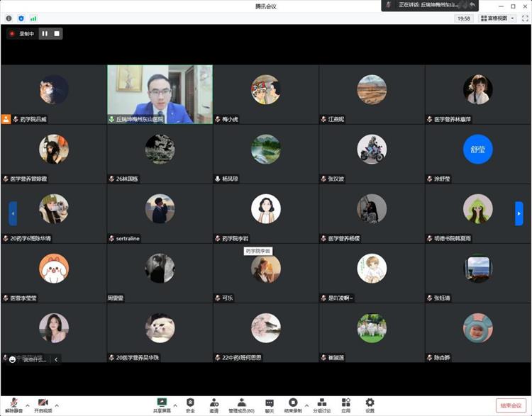
Task: Click the red 结束会议 end meeting button
Action: coord(511,405)
